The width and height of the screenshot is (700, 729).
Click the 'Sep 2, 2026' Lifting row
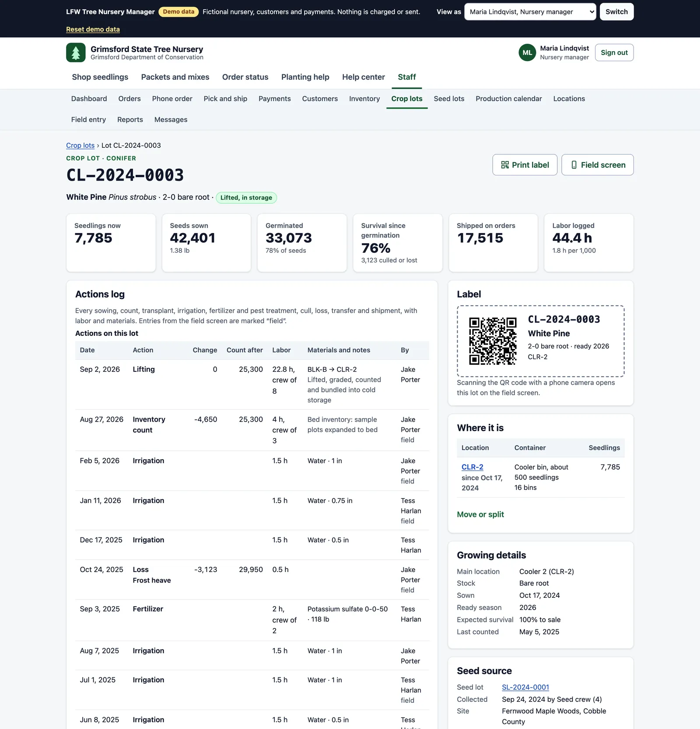point(252,384)
